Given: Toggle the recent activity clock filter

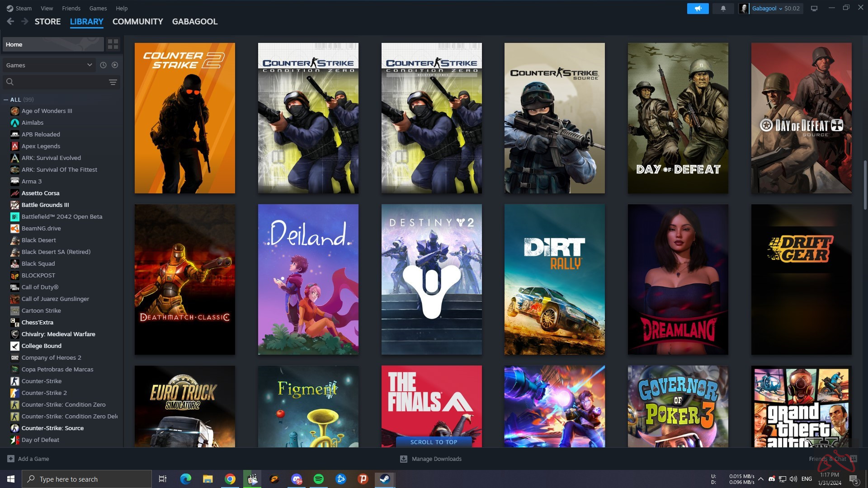Looking at the screenshot, I should [x=103, y=65].
